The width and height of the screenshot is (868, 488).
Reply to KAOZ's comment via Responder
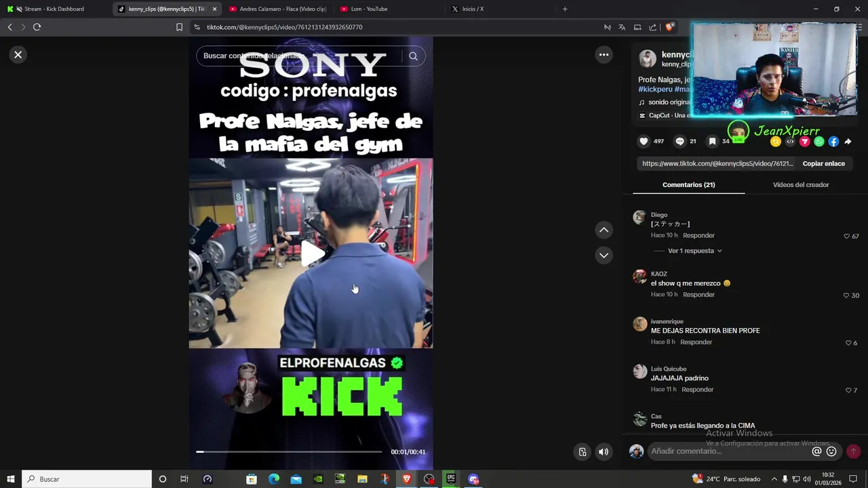[x=698, y=295]
